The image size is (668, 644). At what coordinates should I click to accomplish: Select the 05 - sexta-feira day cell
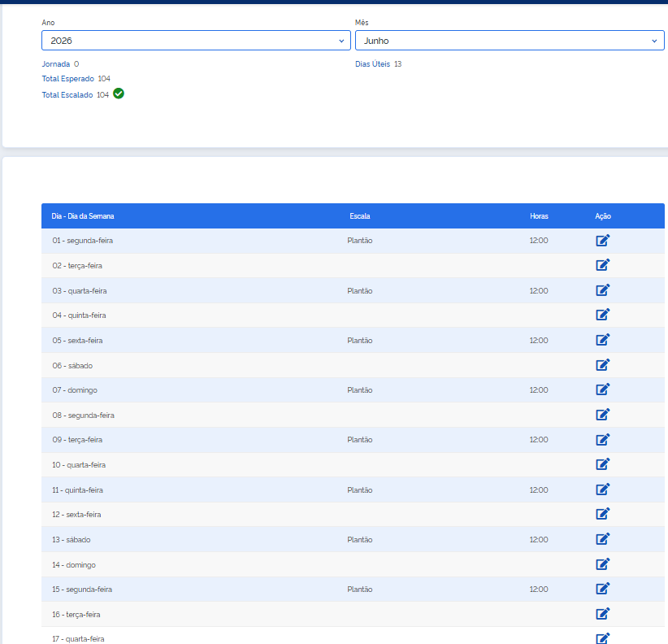[x=77, y=341]
